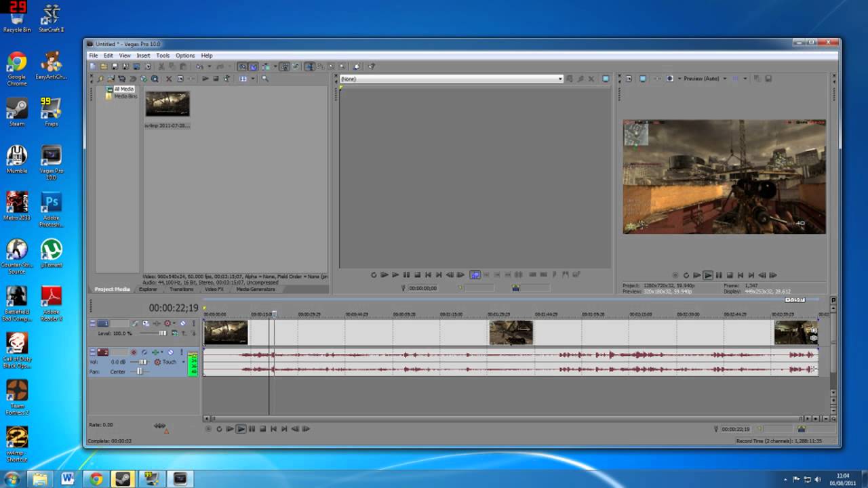Image resolution: width=868 pixels, height=488 pixels.
Task: Toggle Automatic Crossfades in main toolbar
Action: pyautogui.click(x=254, y=66)
